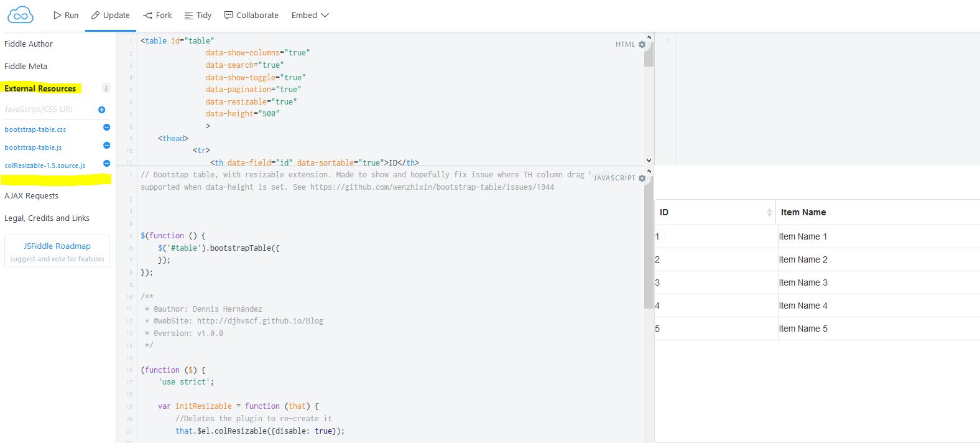This screenshot has width=980, height=443.
Task: Open Legal, Credits and Links section
Action: [x=47, y=218]
